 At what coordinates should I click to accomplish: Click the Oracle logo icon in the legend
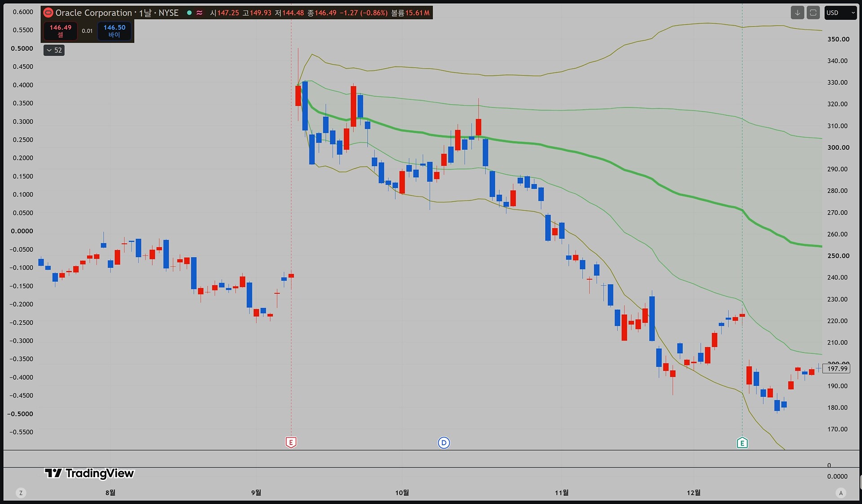pos(48,13)
